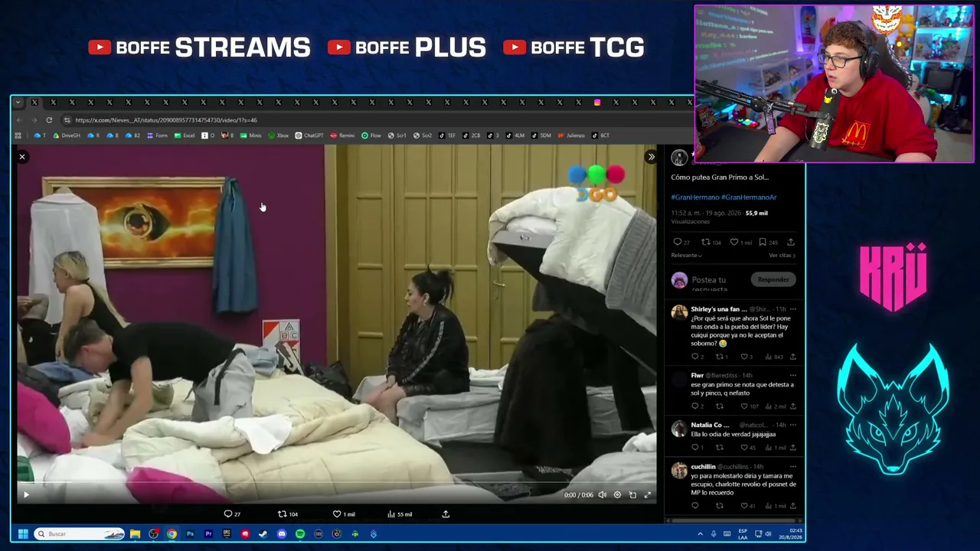Open the Xbox bookmark
The width and height of the screenshot is (980, 551).
[x=279, y=135]
